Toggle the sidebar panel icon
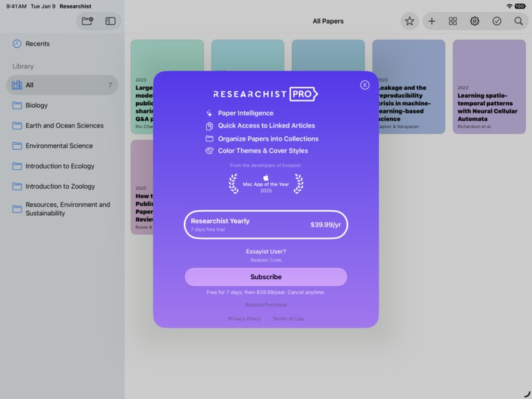532x399 pixels. (x=110, y=21)
